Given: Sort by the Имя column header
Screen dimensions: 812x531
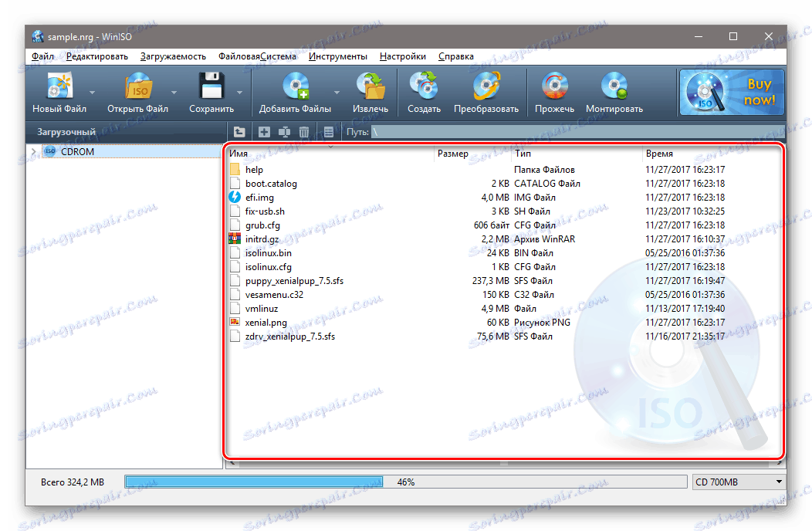Looking at the screenshot, I should (330, 154).
